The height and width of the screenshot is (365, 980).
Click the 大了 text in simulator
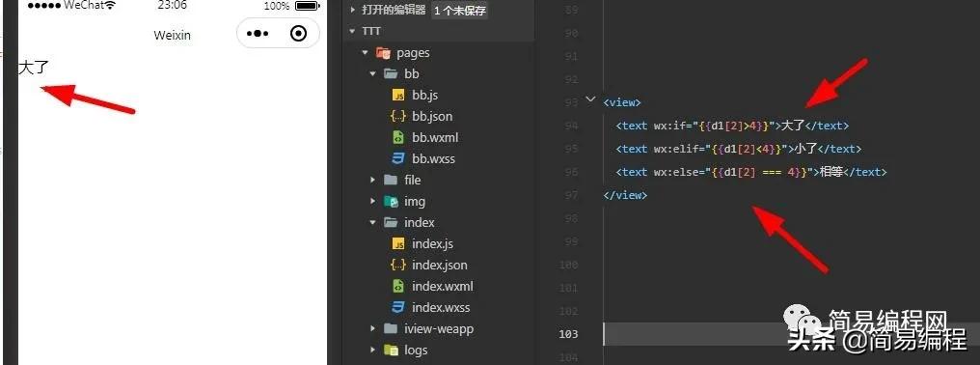point(33,67)
